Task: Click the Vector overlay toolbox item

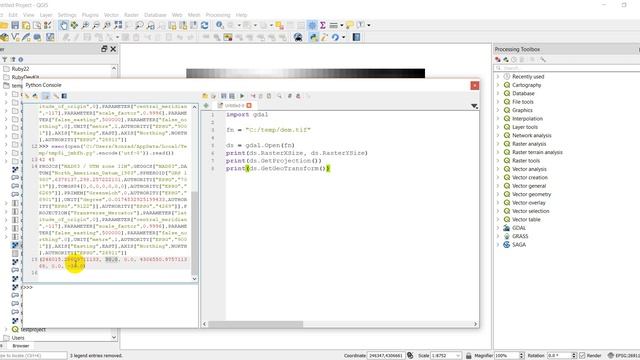Action: coord(529,203)
